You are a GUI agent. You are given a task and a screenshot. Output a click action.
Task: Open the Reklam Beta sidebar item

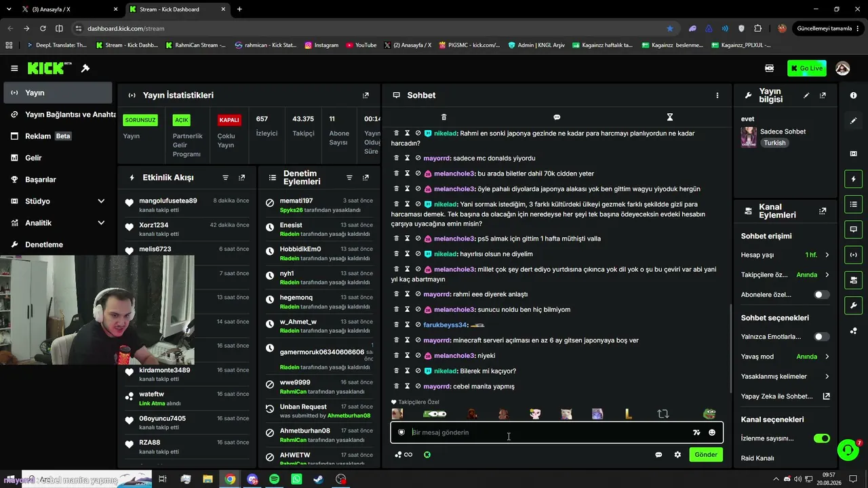pos(58,136)
